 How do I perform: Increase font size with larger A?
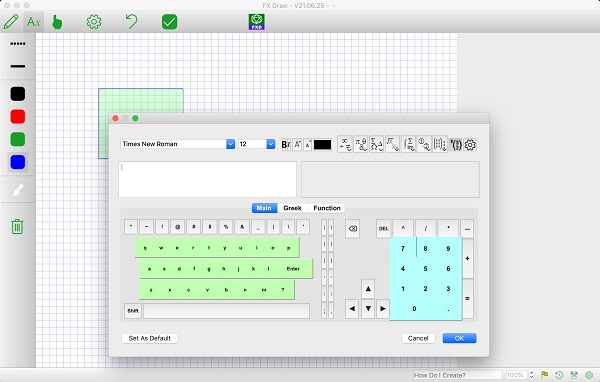[297, 145]
